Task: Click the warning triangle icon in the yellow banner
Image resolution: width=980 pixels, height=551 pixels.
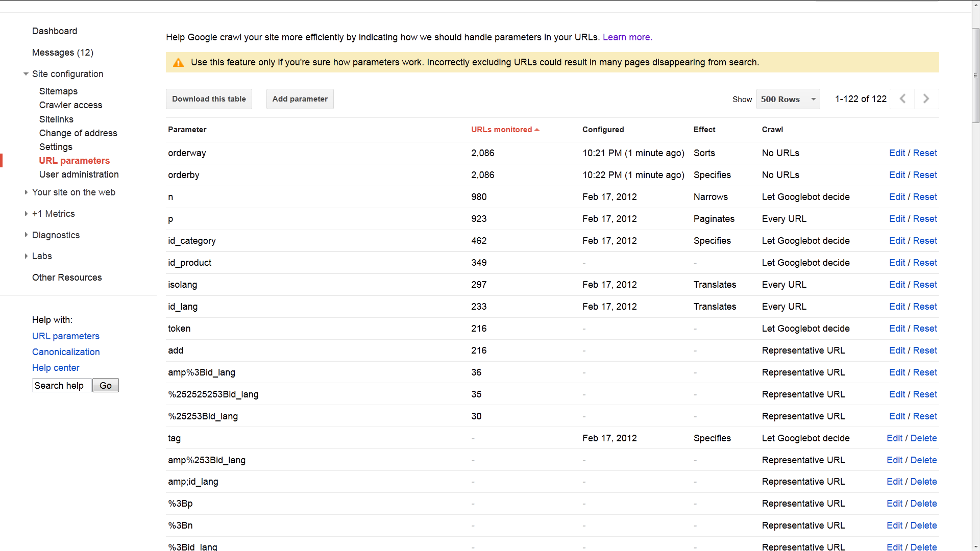Action: tap(178, 62)
